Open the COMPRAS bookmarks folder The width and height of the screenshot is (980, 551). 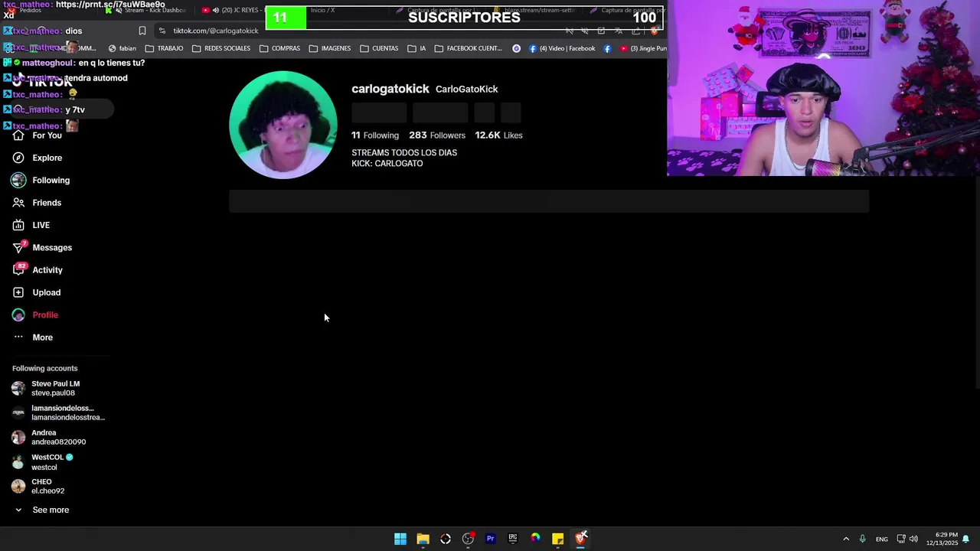pos(279,48)
